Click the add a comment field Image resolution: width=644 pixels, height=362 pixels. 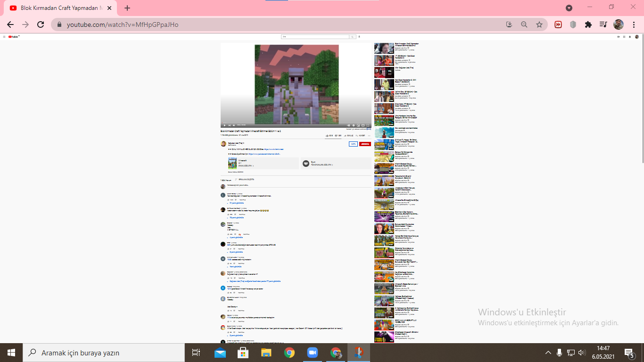[x=298, y=186]
